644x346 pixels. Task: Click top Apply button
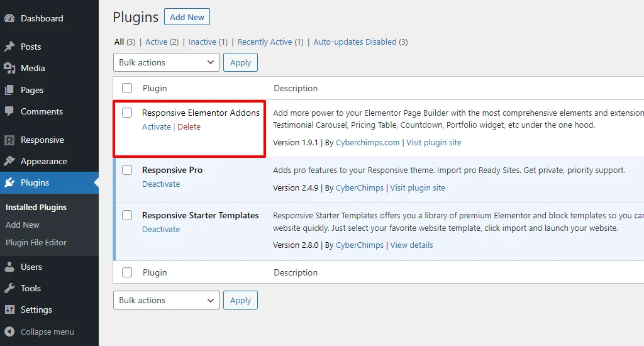[240, 62]
